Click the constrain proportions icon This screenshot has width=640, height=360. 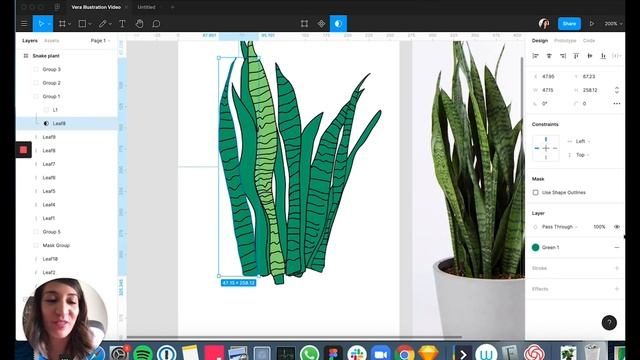pyautogui.click(x=617, y=90)
